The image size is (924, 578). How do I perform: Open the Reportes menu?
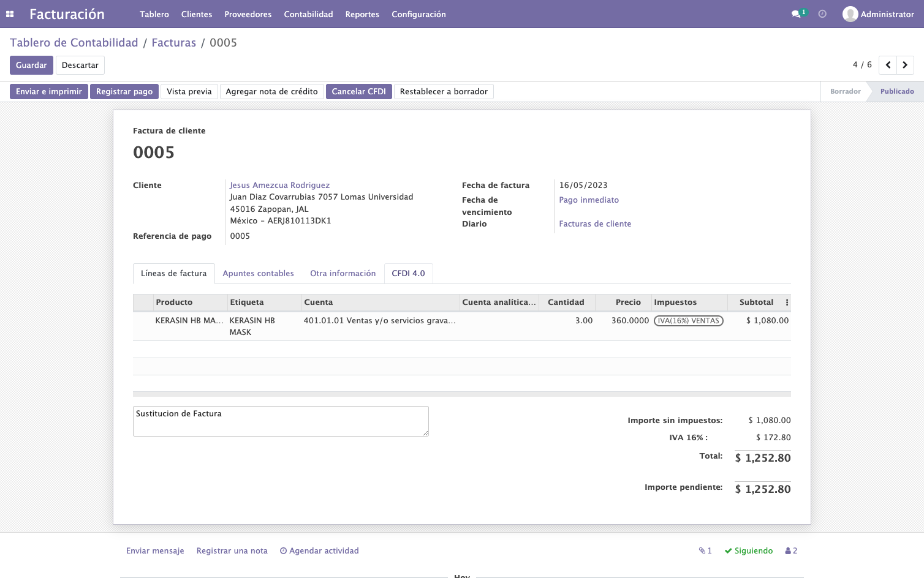(362, 14)
